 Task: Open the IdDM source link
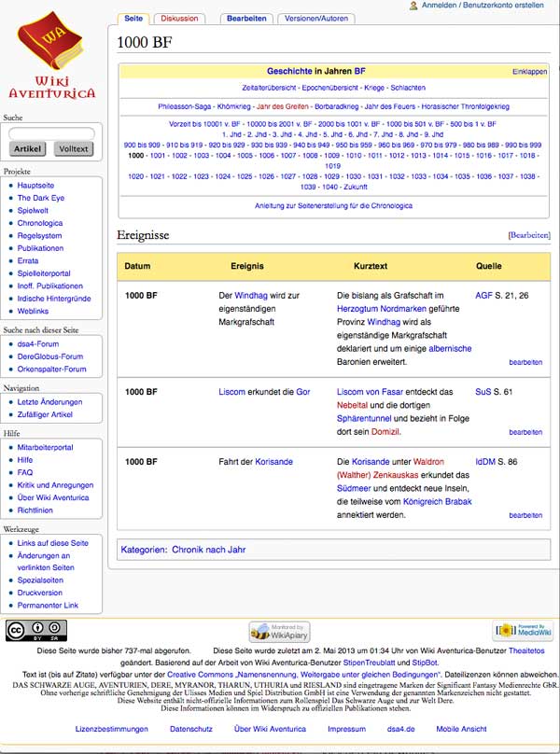coord(485,462)
